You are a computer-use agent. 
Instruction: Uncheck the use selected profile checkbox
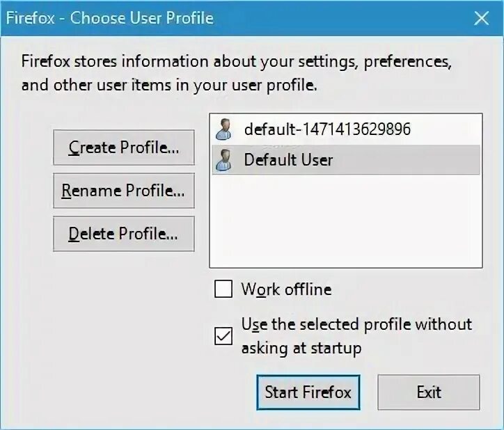[223, 336]
